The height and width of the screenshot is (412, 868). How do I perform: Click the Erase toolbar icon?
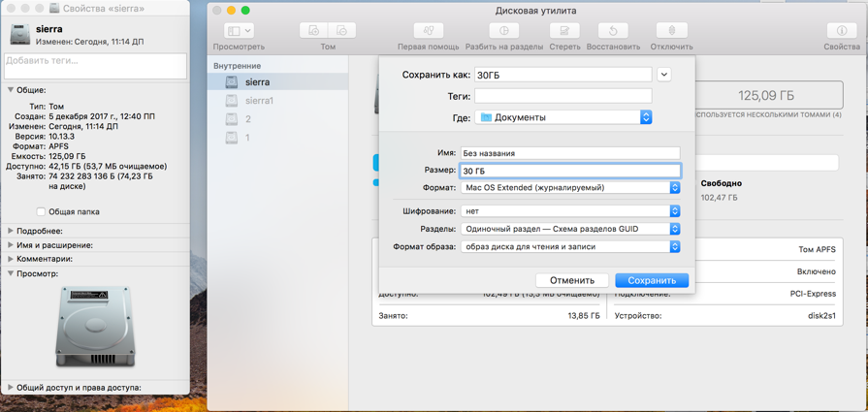[x=564, y=30]
